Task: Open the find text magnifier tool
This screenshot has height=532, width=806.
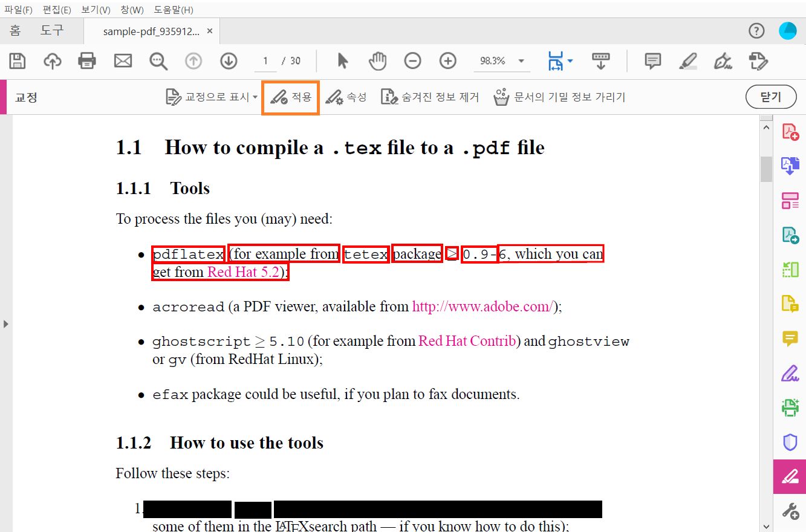Action: pos(158,60)
